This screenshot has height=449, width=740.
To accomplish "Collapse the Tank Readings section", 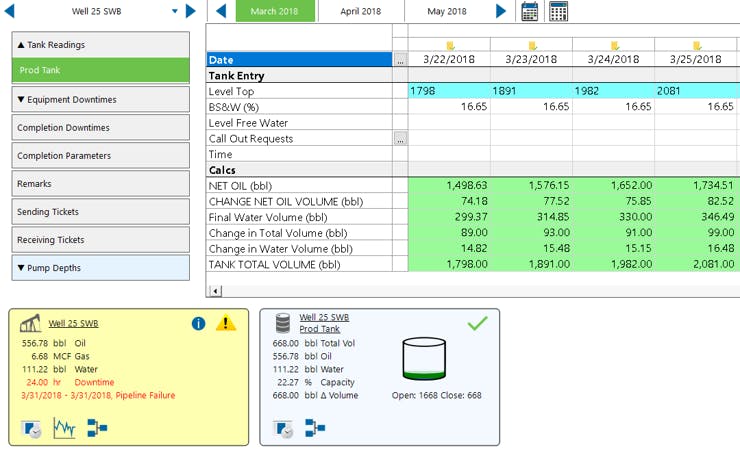I will coord(101,45).
